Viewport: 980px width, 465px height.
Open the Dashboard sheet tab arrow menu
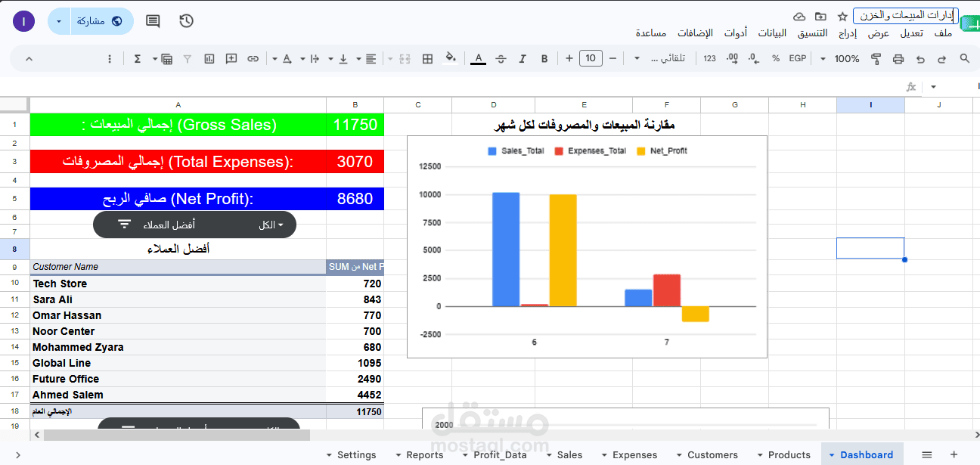pyautogui.click(x=832, y=455)
